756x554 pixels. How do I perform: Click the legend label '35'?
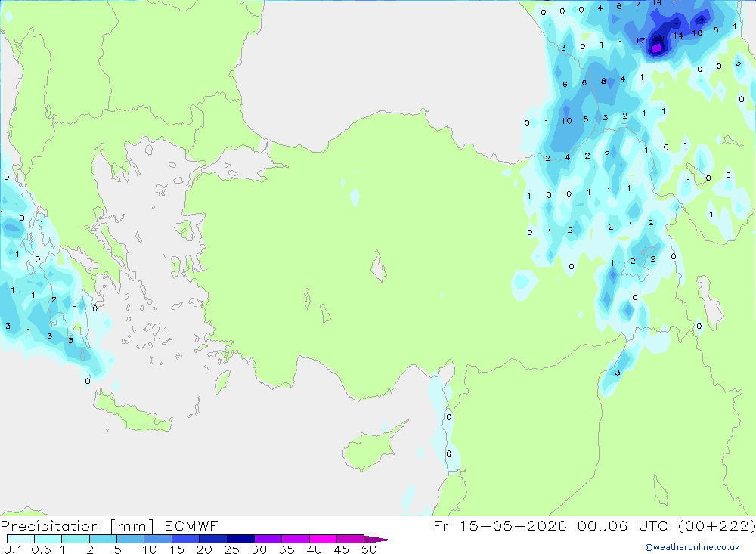287,549
